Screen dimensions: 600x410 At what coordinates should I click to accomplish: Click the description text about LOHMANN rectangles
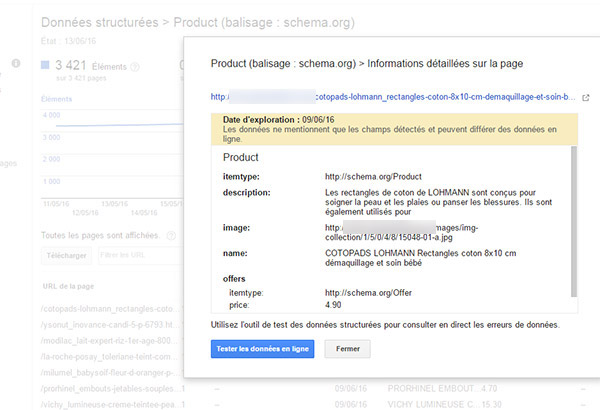click(x=439, y=202)
